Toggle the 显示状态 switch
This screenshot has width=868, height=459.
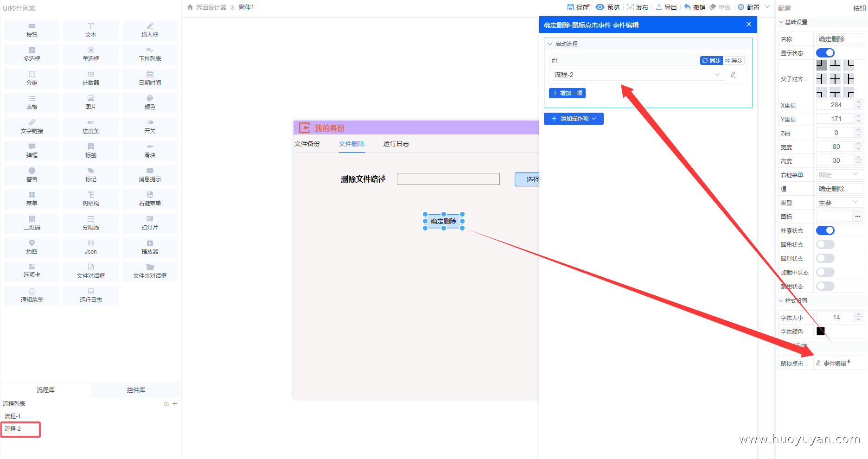(825, 53)
